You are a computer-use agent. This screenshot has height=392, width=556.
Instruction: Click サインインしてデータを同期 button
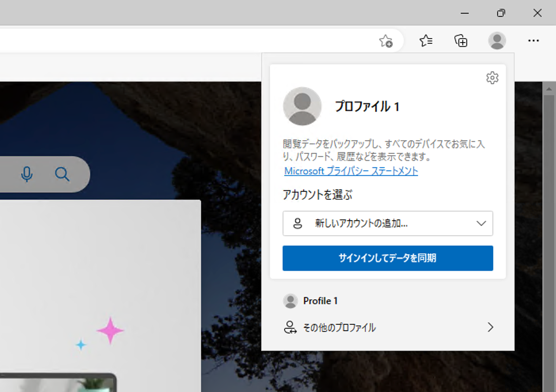tap(387, 258)
